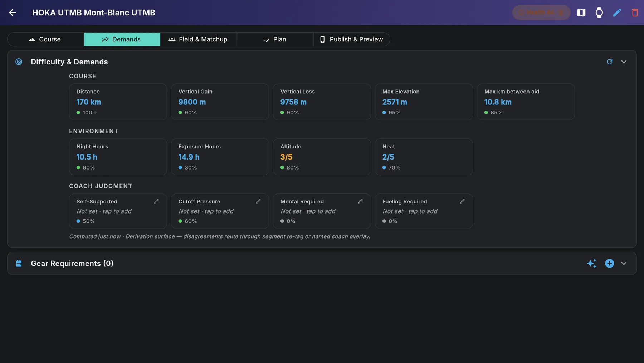Image resolution: width=644 pixels, height=363 pixels.
Task: Click the Difficulty & Demands target icon
Action: point(19,62)
